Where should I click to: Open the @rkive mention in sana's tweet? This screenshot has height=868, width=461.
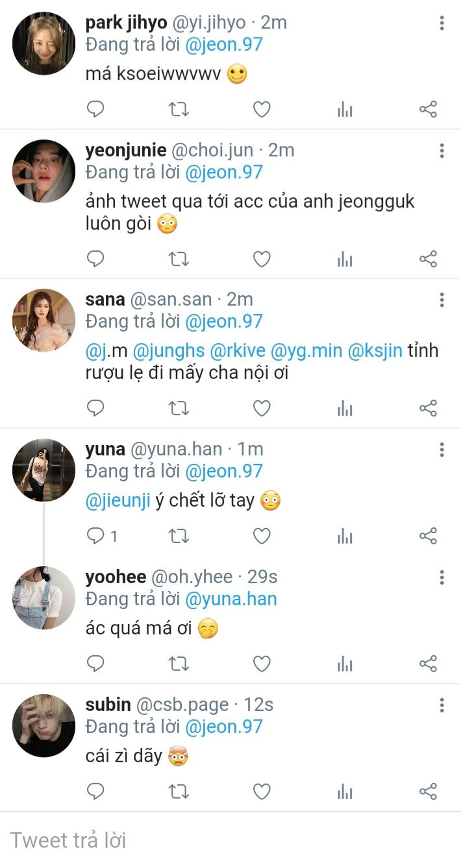[x=236, y=351]
